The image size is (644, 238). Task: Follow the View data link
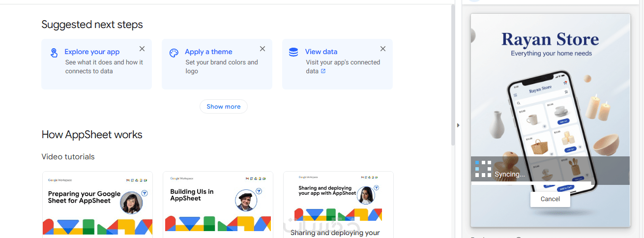(321, 52)
